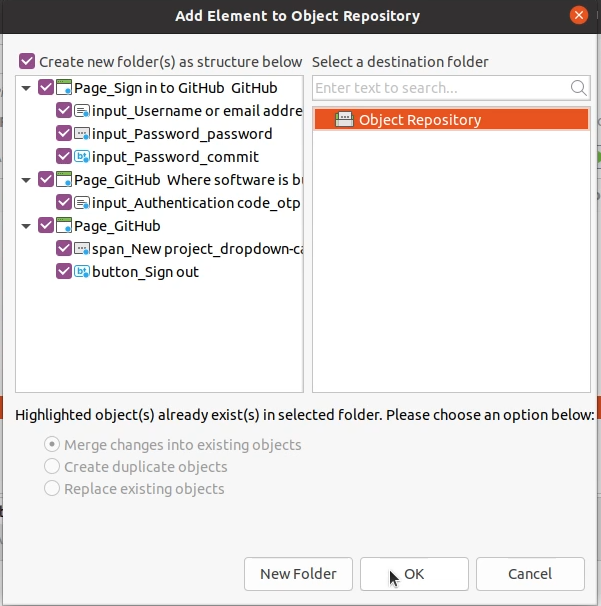Click the input_Password_password element icon
Viewport: 601px width, 606px height.
tap(82, 134)
